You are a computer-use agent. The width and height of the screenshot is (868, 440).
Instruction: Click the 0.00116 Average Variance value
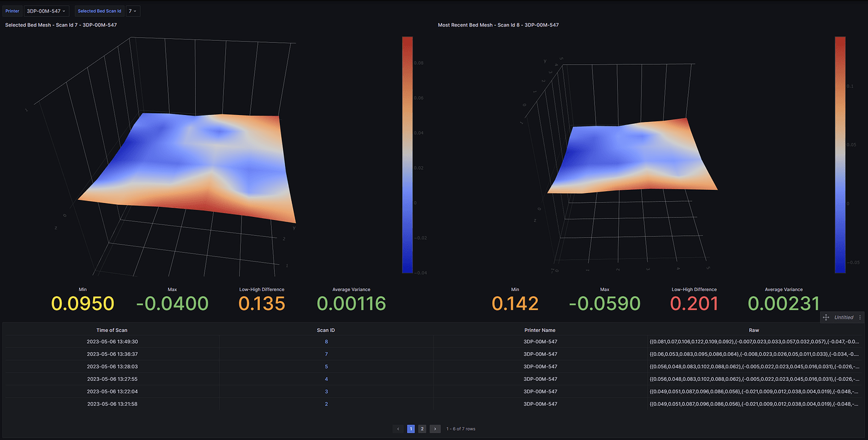coord(351,304)
